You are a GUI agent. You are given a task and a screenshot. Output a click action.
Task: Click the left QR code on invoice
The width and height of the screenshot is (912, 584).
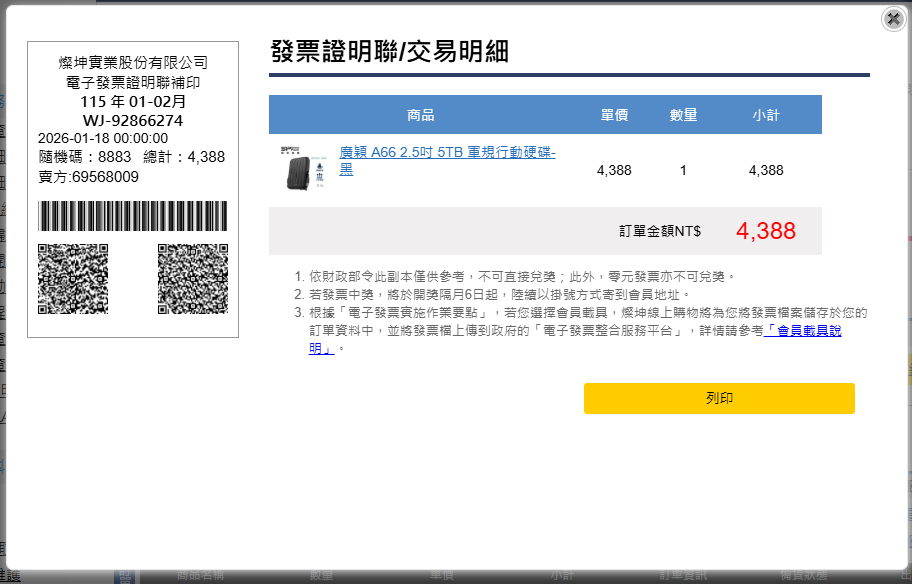(73, 279)
